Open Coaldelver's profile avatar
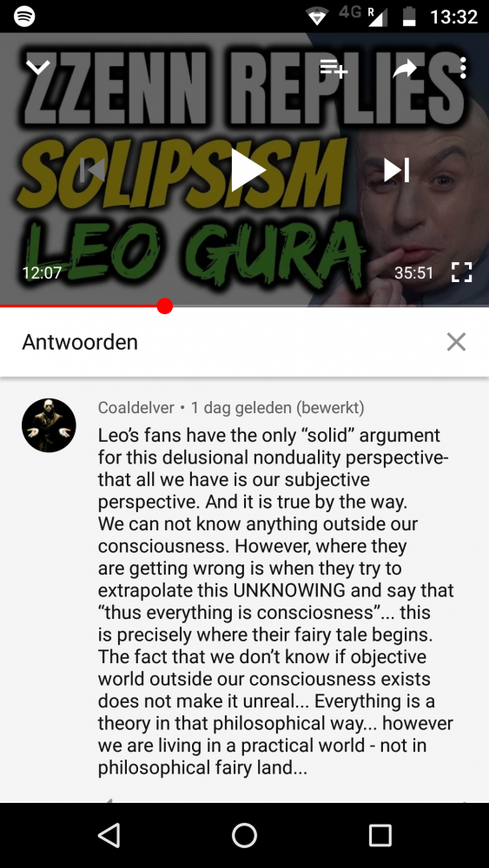Image resolution: width=489 pixels, height=868 pixels. click(49, 425)
